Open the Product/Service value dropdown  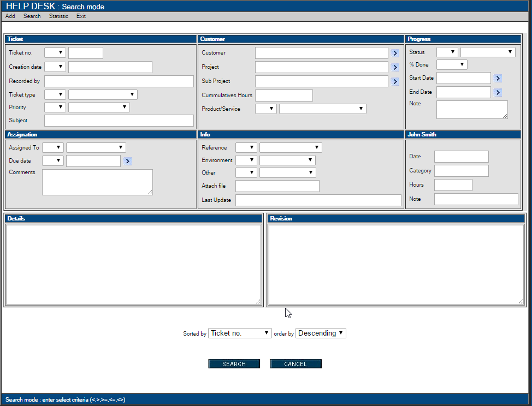tap(323, 109)
